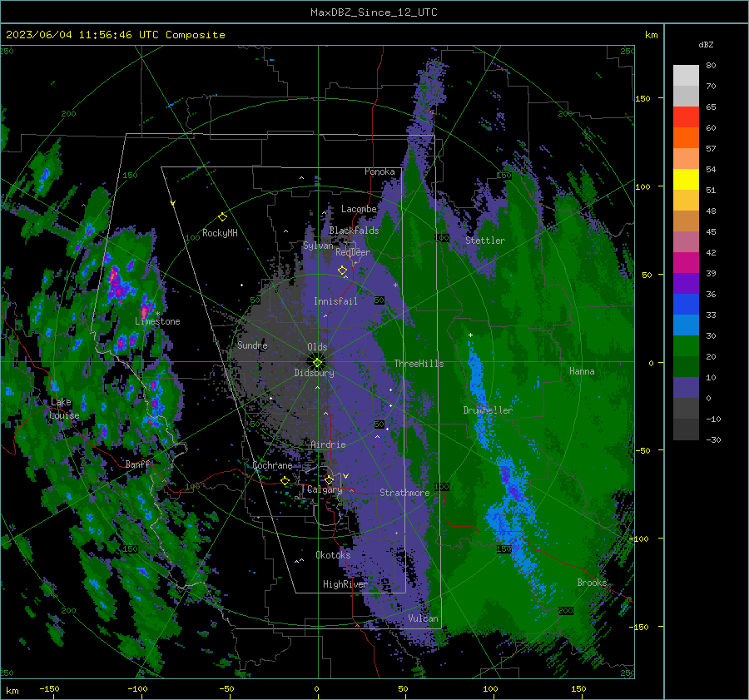Viewport: 749px width, 700px height.
Task: Select the Ponoka label
Action: click(x=379, y=171)
